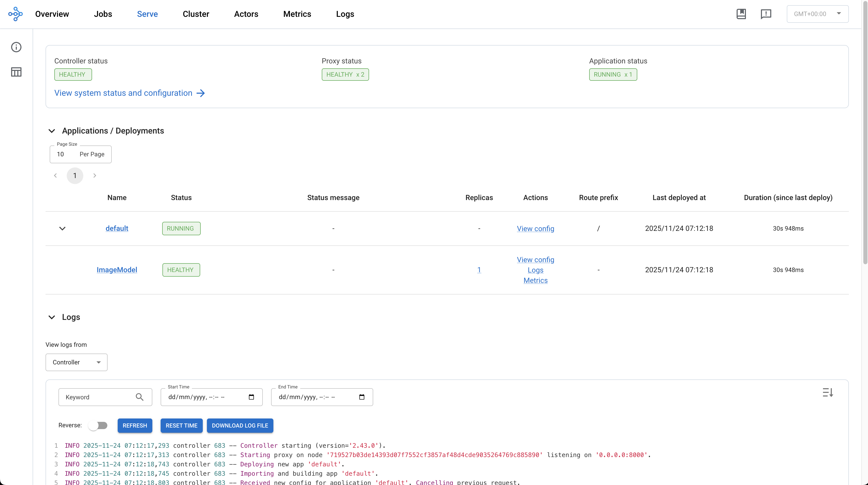Open the table layout sidebar icon

click(16, 72)
